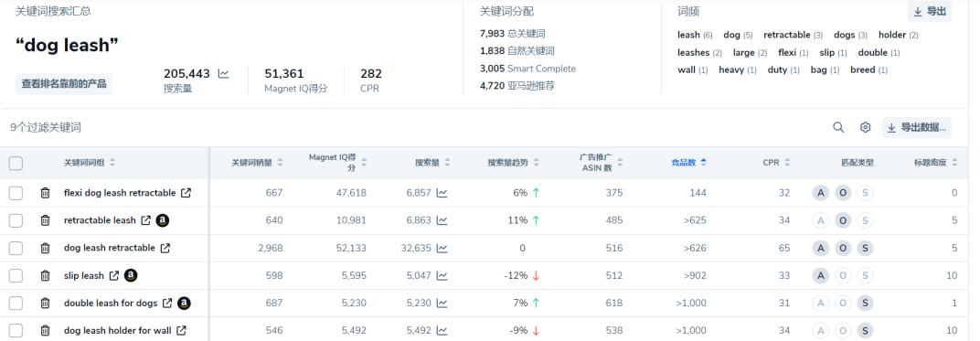Screen dimensions: 980x341
Task: Open dog leash retractable in new window
Action: click(165, 248)
